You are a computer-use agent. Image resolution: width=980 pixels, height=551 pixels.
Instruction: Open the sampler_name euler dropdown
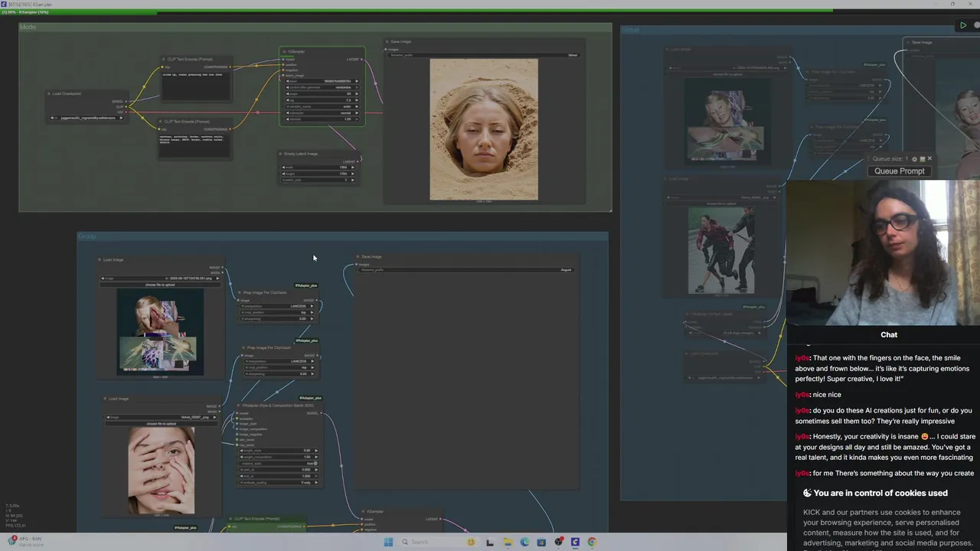(322, 106)
